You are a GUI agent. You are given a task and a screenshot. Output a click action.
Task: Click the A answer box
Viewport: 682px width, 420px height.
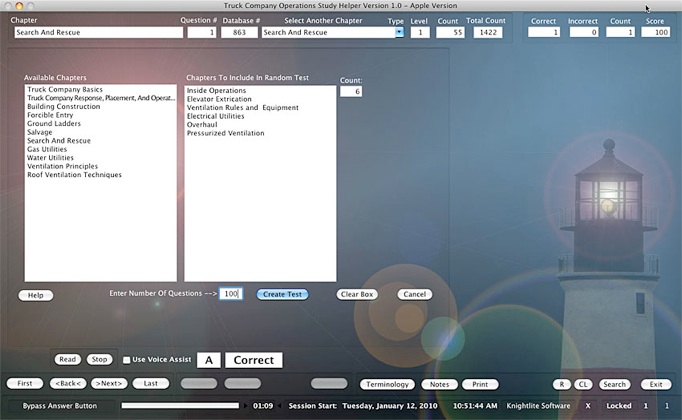click(209, 360)
